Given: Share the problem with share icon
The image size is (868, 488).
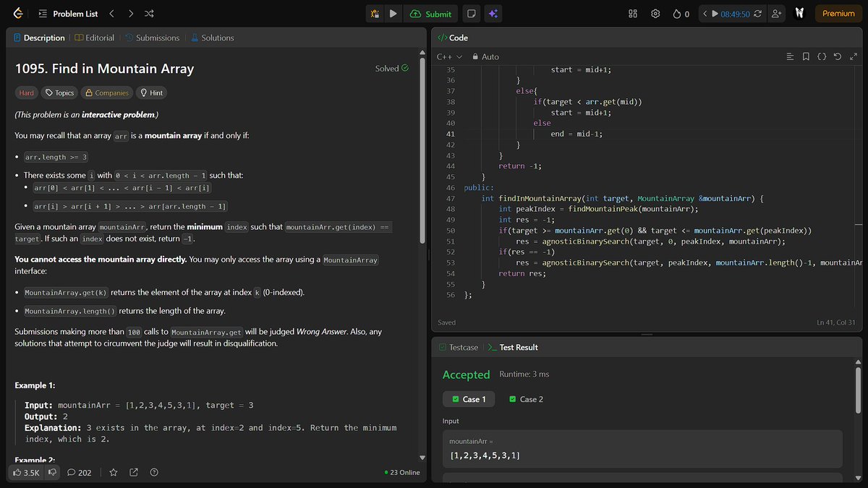Looking at the screenshot, I should [x=134, y=472].
